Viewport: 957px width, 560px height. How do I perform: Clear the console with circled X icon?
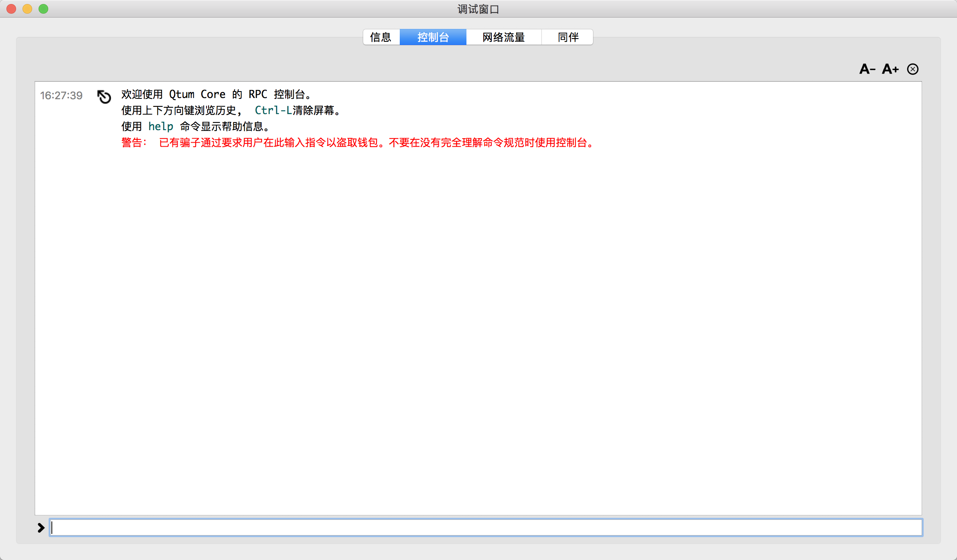point(912,69)
